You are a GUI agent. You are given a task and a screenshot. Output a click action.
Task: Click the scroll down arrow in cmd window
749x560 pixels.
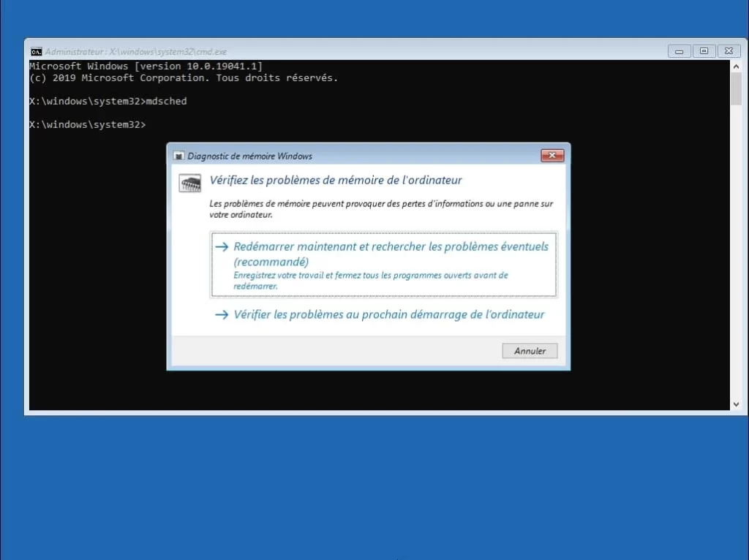click(736, 404)
